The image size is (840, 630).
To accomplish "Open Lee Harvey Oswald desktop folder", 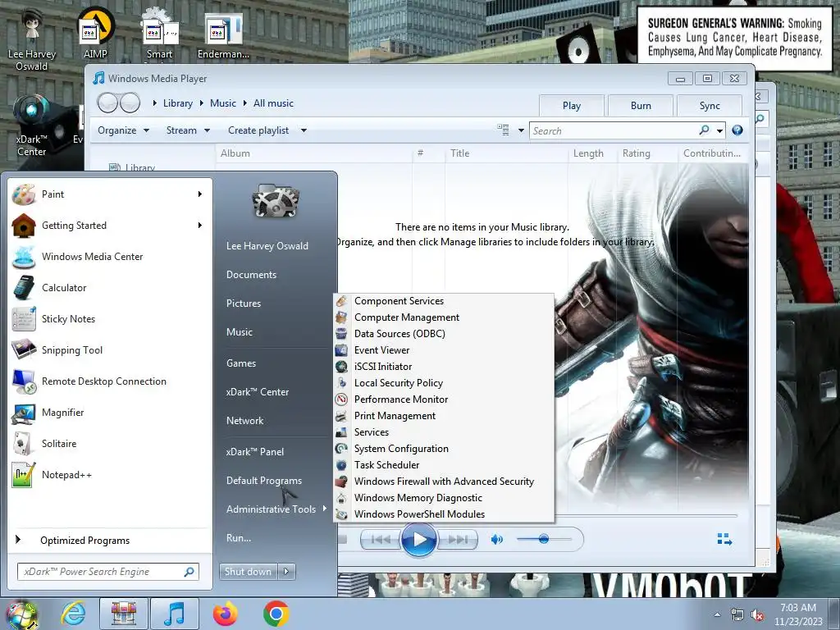I will (32, 39).
